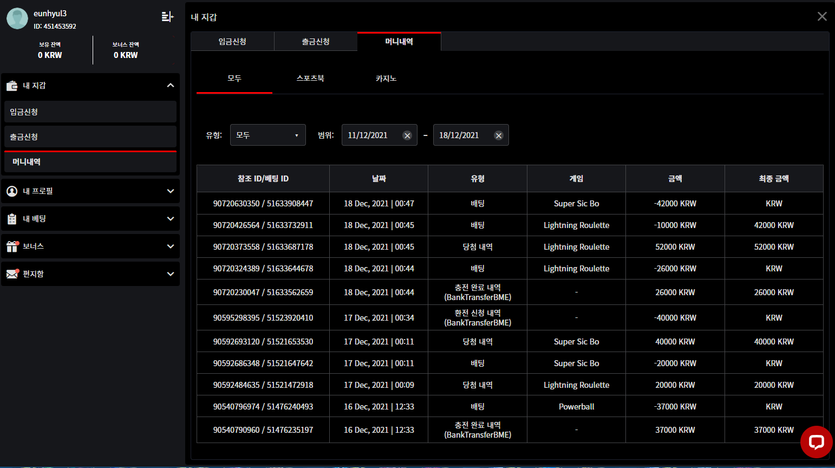The image size is (835, 468).
Task: Collapse the 내 지갑 section chevron
Action: [x=170, y=86]
